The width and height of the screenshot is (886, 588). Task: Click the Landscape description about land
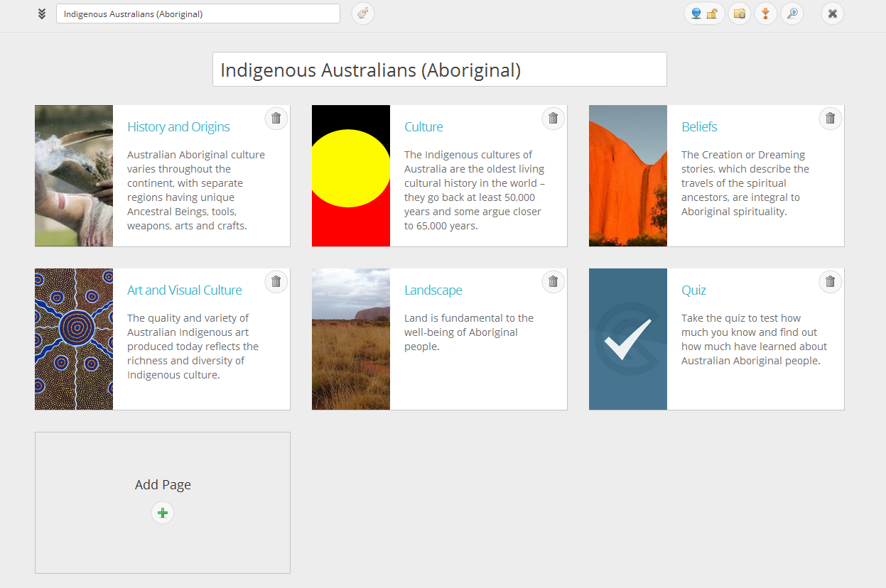(469, 332)
